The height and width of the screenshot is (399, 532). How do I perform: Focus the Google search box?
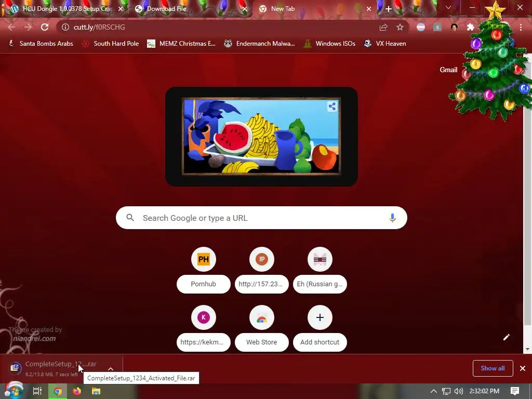(261, 218)
